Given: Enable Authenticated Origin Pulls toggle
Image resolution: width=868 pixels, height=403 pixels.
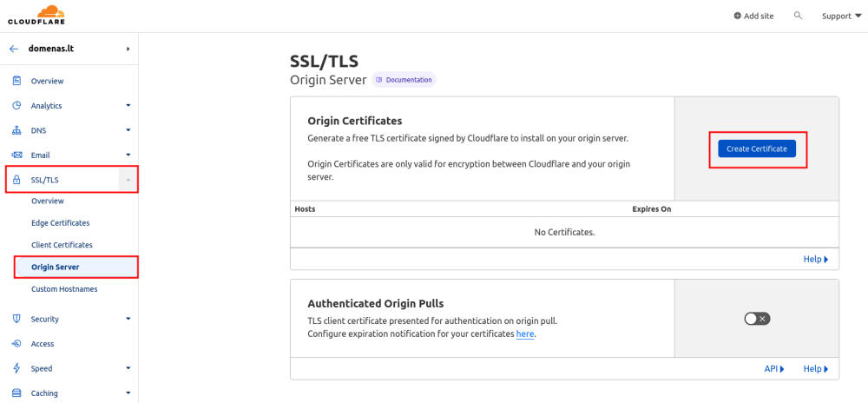Looking at the screenshot, I should click(x=757, y=319).
